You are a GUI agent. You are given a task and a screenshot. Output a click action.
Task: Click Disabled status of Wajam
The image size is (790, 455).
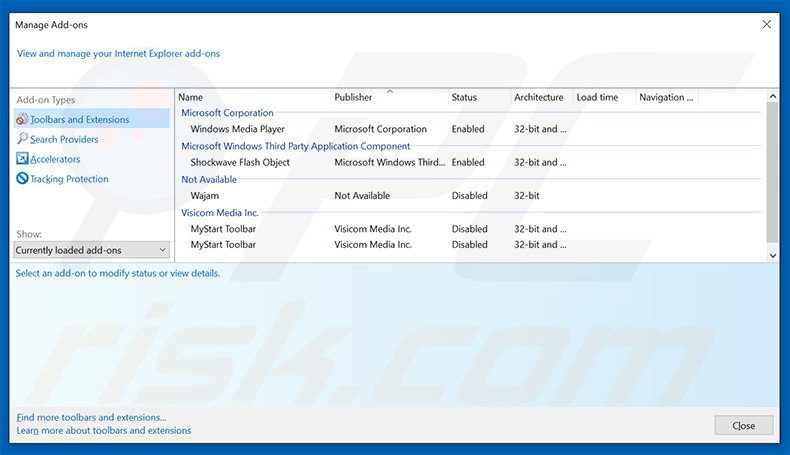[469, 196]
